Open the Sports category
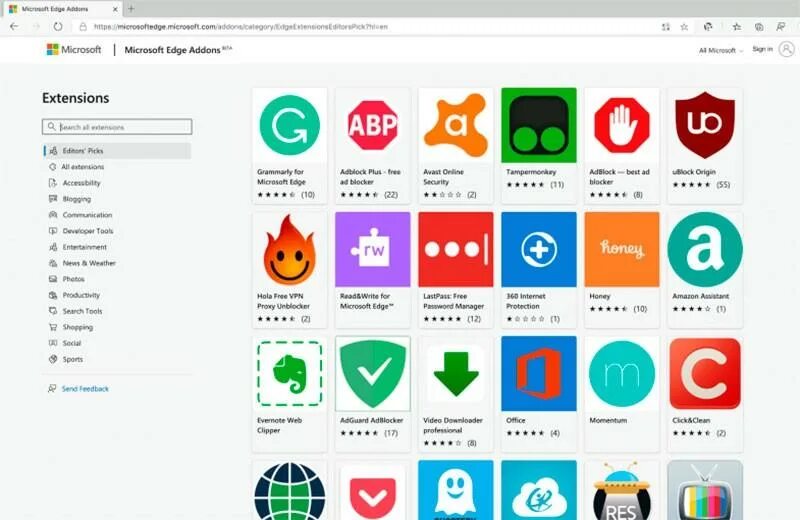Screen dimensions: 800x520 pos(72,359)
